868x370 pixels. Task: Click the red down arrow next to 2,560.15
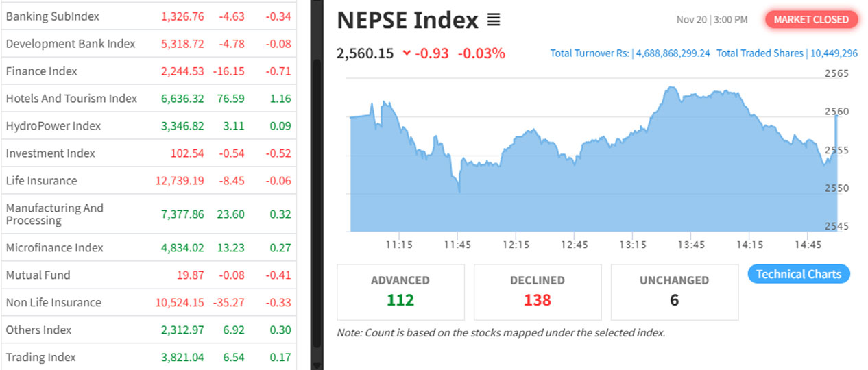click(407, 53)
